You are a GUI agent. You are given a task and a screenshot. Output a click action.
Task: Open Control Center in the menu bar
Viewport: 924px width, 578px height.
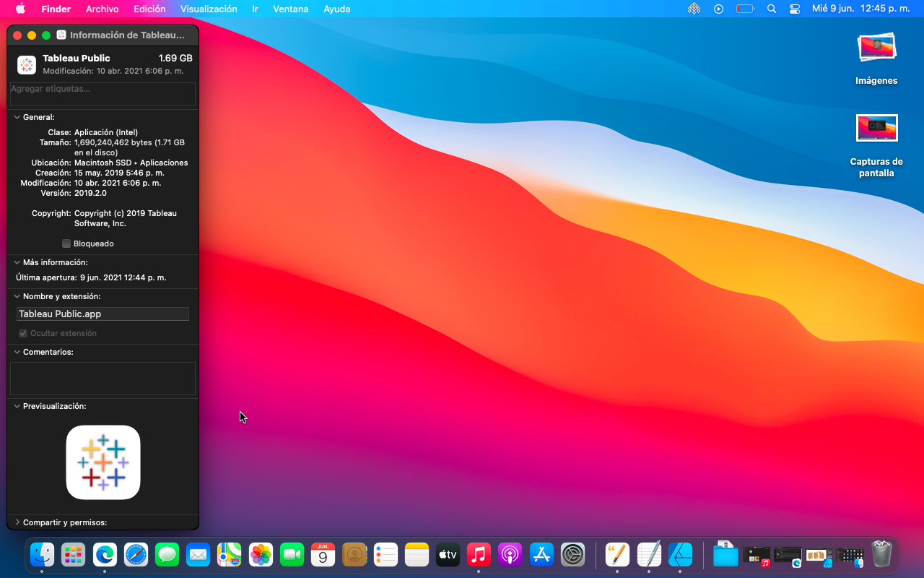pos(795,9)
